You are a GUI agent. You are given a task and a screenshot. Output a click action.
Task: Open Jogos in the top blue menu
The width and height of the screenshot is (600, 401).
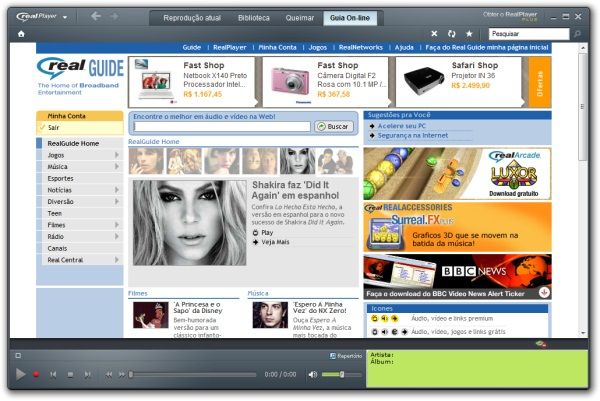318,47
